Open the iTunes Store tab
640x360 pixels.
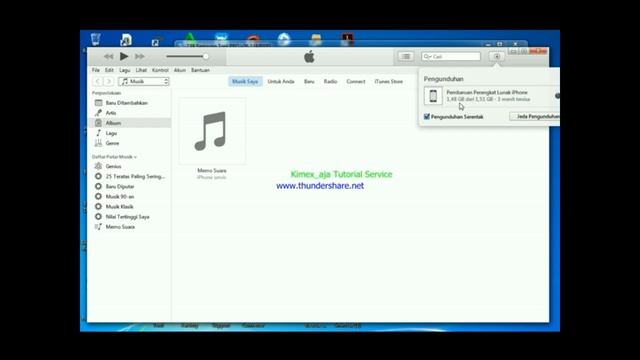pyautogui.click(x=389, y=82)
